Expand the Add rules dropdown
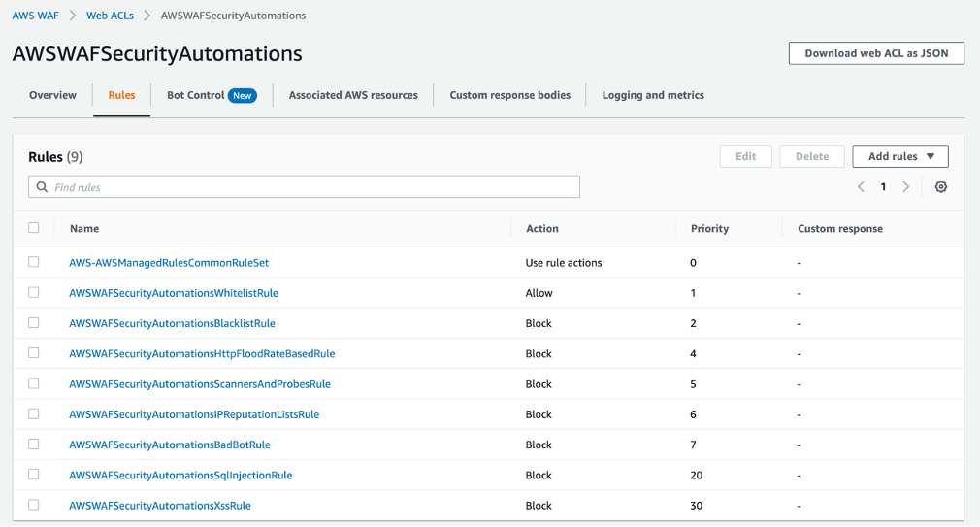 900,156
